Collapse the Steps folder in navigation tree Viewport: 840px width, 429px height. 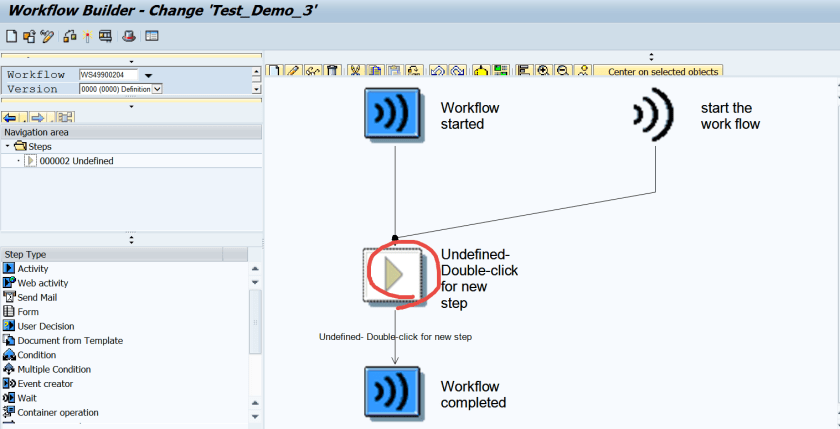pyautogui.click(x=8, y=146)
